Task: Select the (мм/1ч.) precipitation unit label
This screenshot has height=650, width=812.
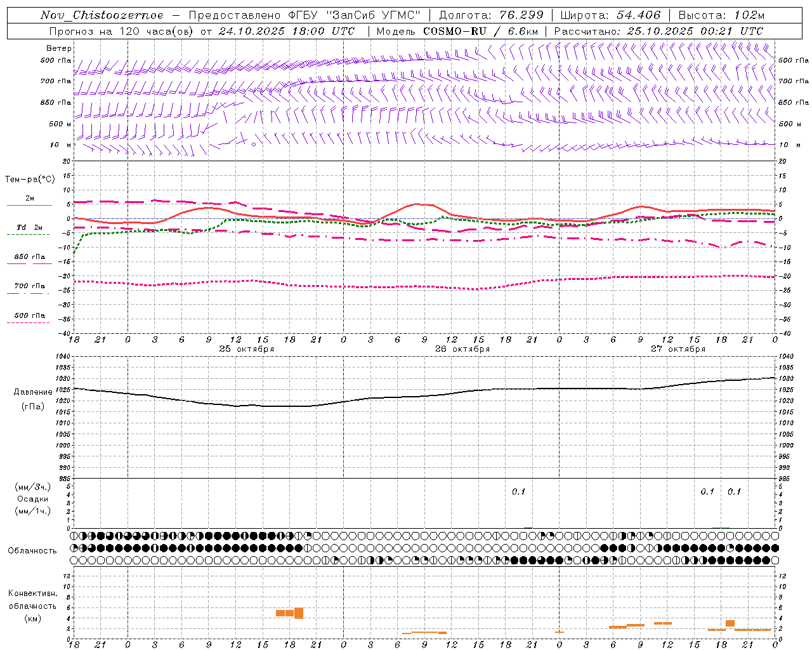Action: 32,511
